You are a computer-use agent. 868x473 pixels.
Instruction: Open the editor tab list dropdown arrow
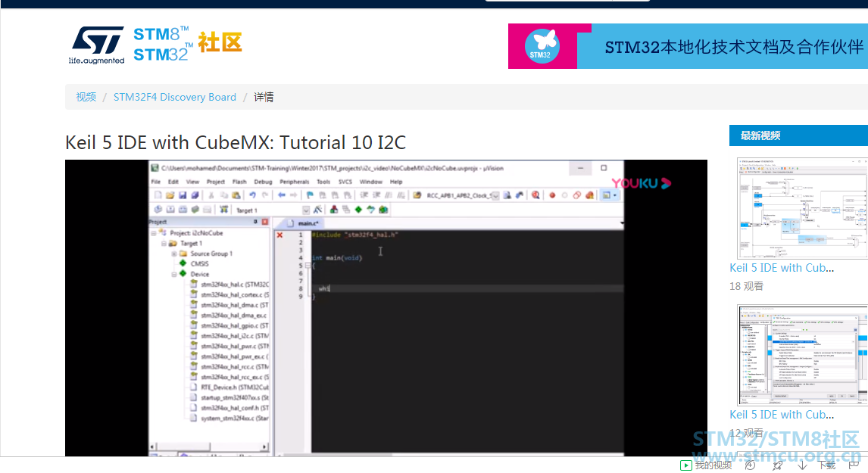622,223
